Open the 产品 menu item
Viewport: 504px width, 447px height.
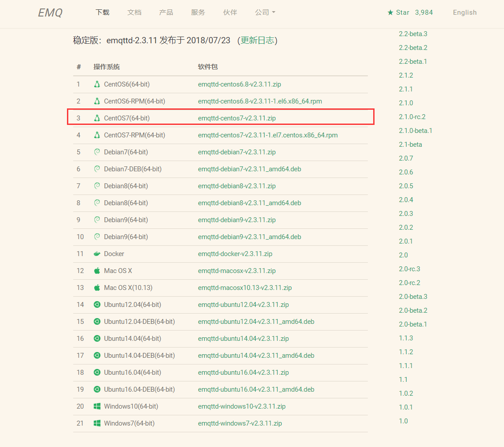coord(166,12)
